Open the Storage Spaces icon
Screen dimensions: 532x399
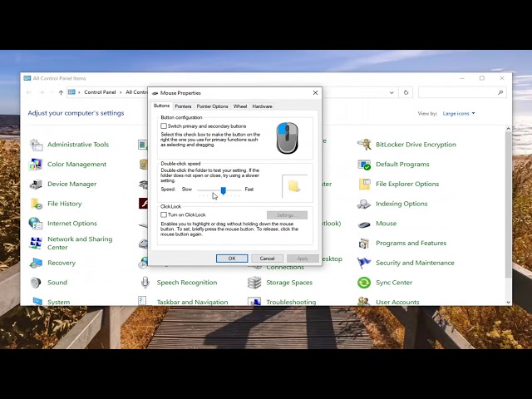pyautogui.click(x=254, y=283)
